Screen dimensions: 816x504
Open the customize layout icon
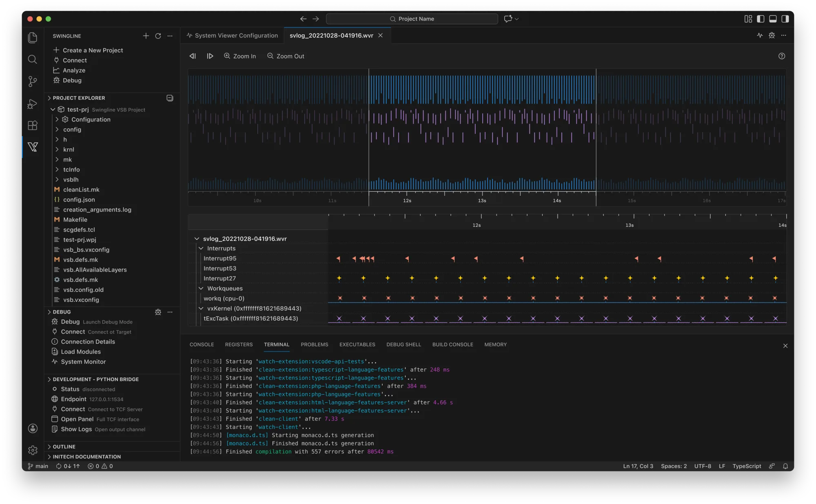[748, 19]
